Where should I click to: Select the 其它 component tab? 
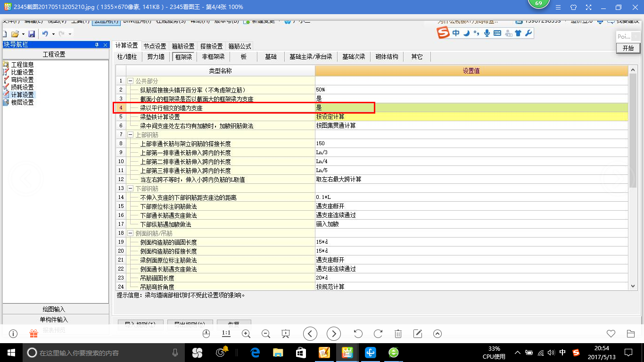417,57
